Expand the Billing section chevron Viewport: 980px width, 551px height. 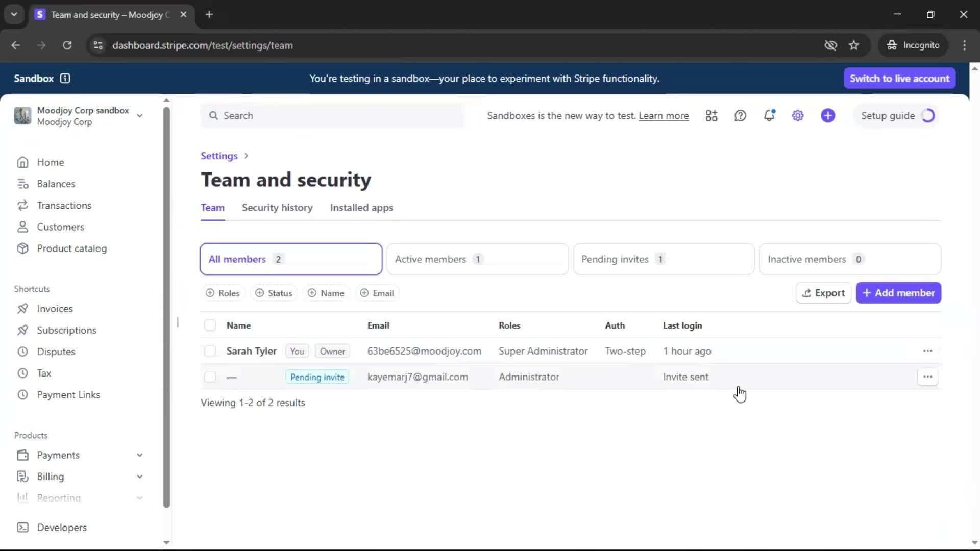pos(139,477)
